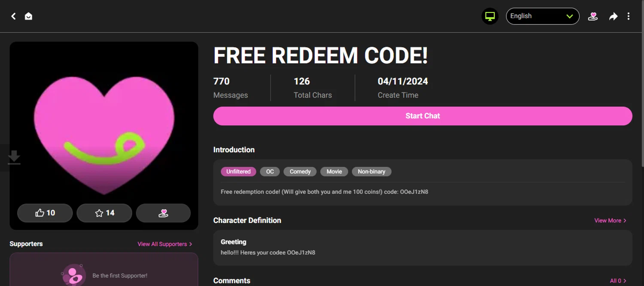Open the English language dropdown
Image resolution: width=644 pixels, height=286 pixels.
tap(543, 16)
